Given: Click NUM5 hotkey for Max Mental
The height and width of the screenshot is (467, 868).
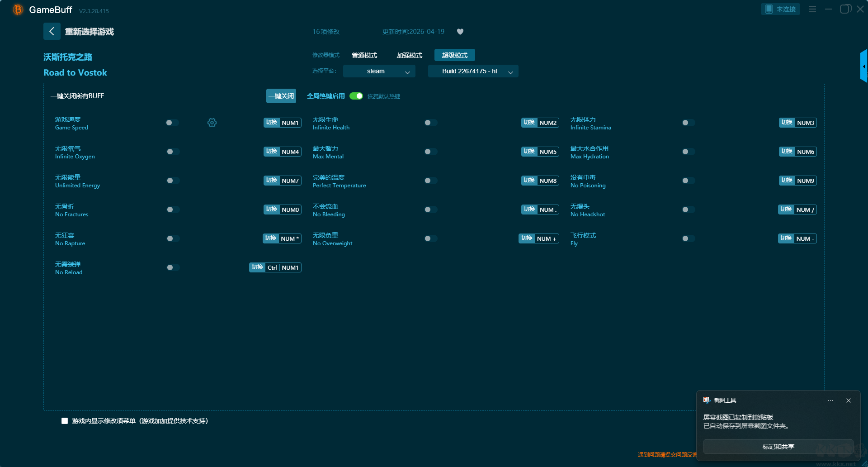Looking at the screenshot, I should pos(548,152).
